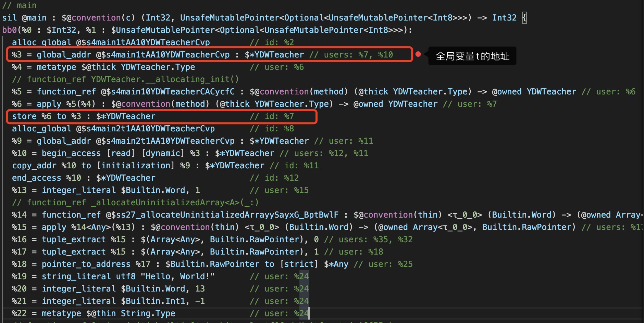Click the '// id: %2' comment
Image resolution: width=644 pixels, height=323 pixels.
coord(272,42)
